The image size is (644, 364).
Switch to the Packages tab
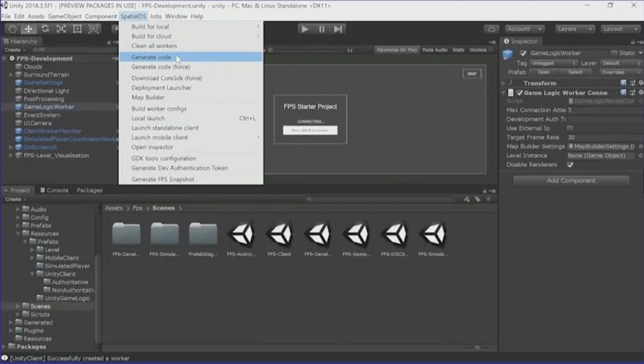89,190
